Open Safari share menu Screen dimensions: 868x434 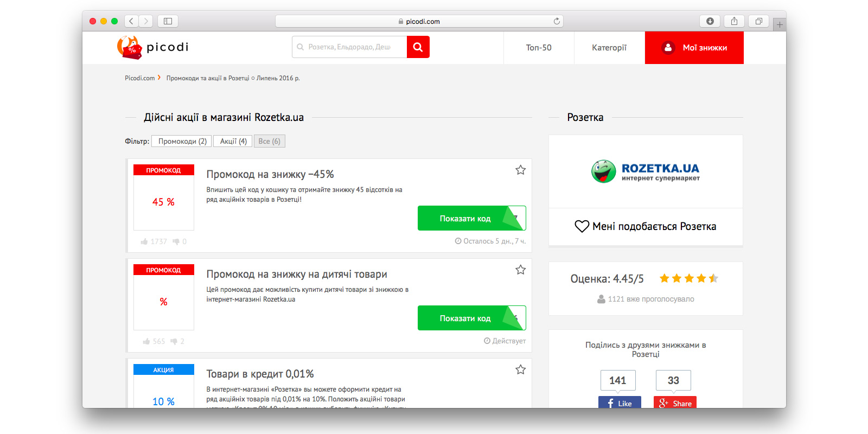click(x=734, y=21)
